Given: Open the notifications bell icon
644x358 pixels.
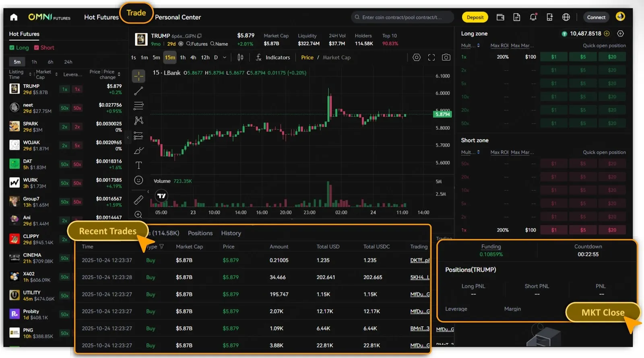Looking at the screenshot, I should click(533, 17).
